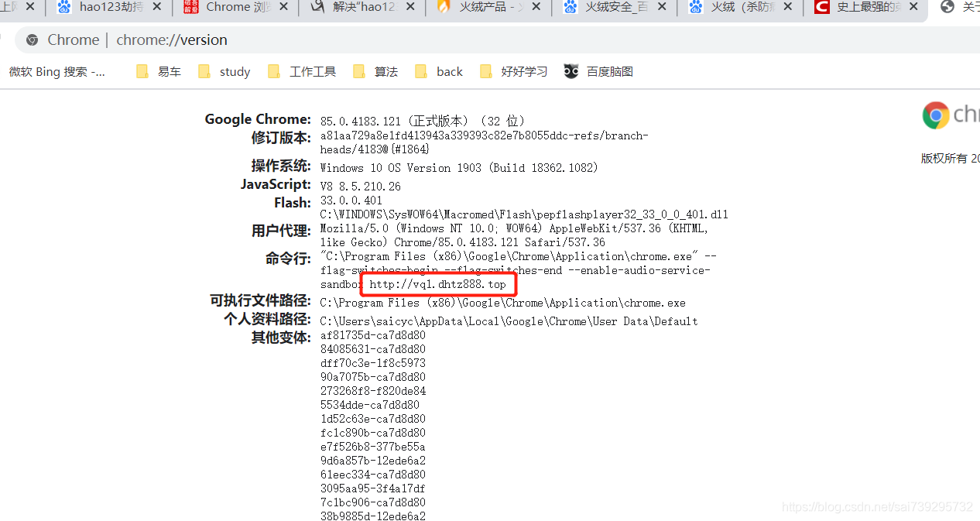Open the study bookmark folder
The width and height of the screenshot is (980, 521).
click(x=224, y=71)
